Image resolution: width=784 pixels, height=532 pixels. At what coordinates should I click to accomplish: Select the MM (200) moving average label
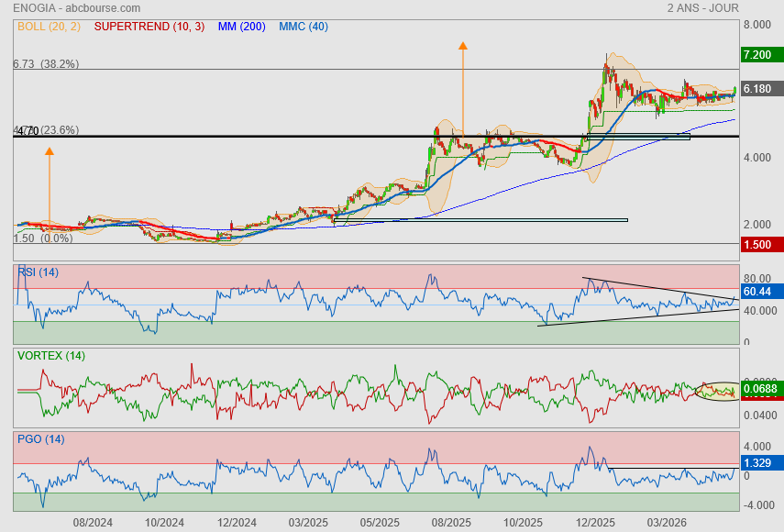(x=241, y=27)
